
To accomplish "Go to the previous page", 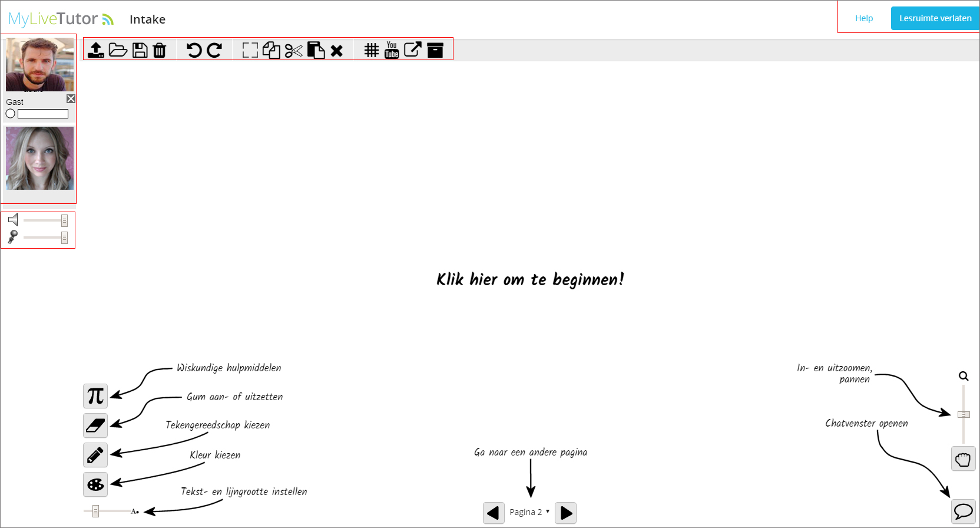I will pyautogui.click(x=494, y=513).
